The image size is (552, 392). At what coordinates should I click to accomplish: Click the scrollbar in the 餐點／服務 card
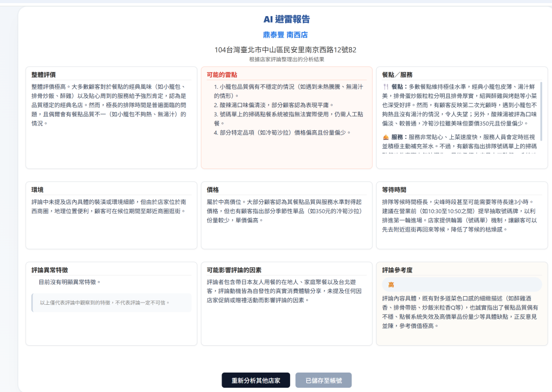[x=541, y=111]
